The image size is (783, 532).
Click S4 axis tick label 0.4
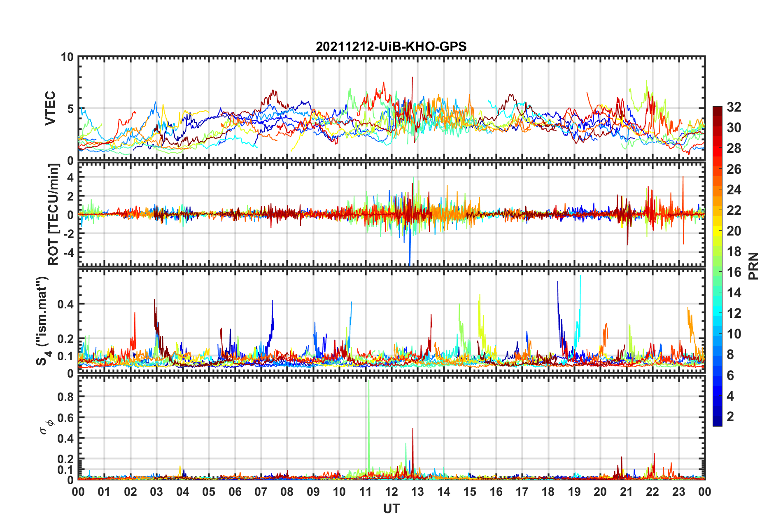(66, 304)
